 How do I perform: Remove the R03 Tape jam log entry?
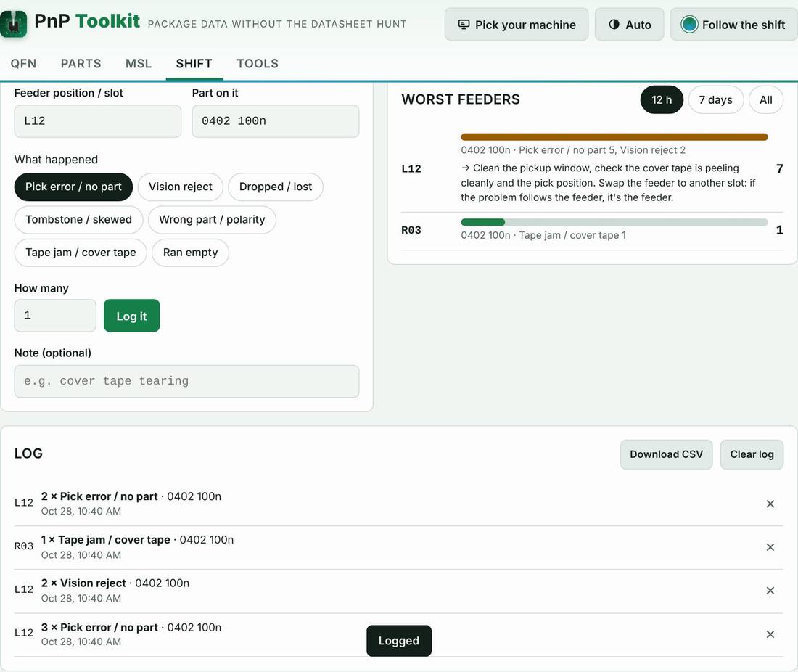[770, 547]
